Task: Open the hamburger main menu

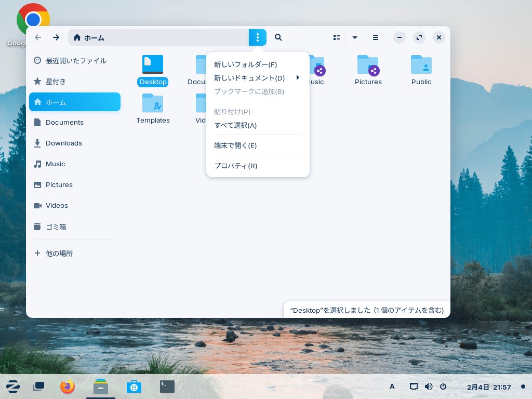Action: pyautogui.click(x=375, y=37)
